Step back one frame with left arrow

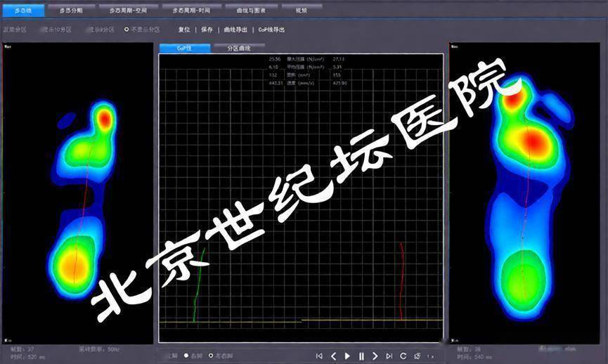(334, 356)
